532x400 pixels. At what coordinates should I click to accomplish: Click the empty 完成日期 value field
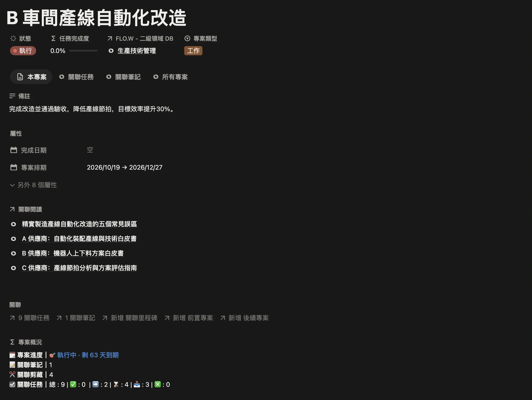pyautogui.click(x=90, y=150)
